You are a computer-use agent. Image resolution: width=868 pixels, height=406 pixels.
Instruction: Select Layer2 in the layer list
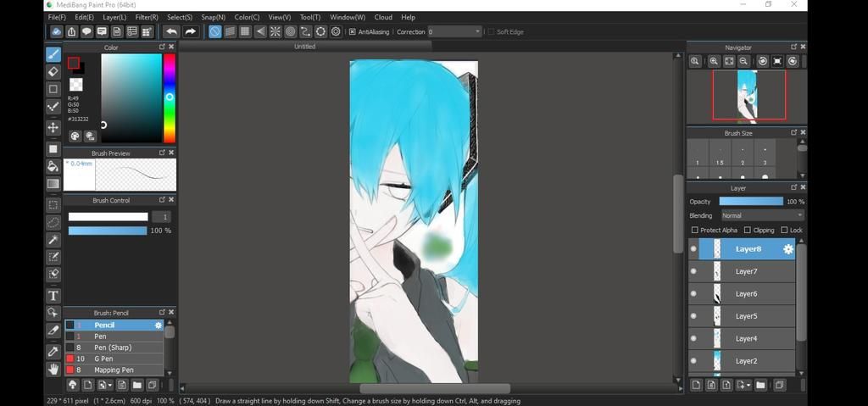point(742,361)
